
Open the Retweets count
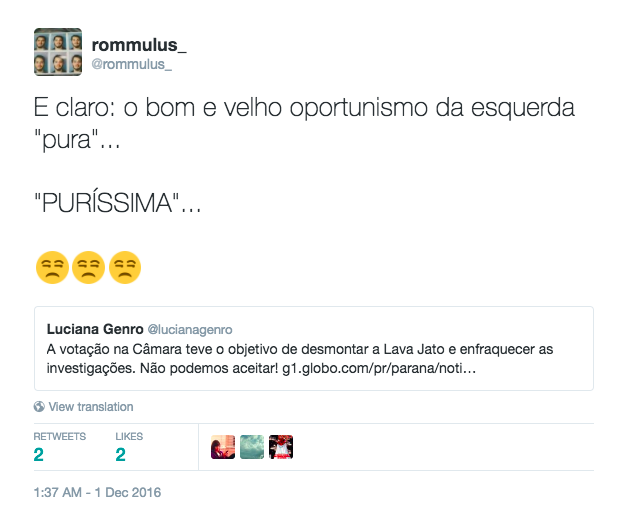click(x=39, y=455)
